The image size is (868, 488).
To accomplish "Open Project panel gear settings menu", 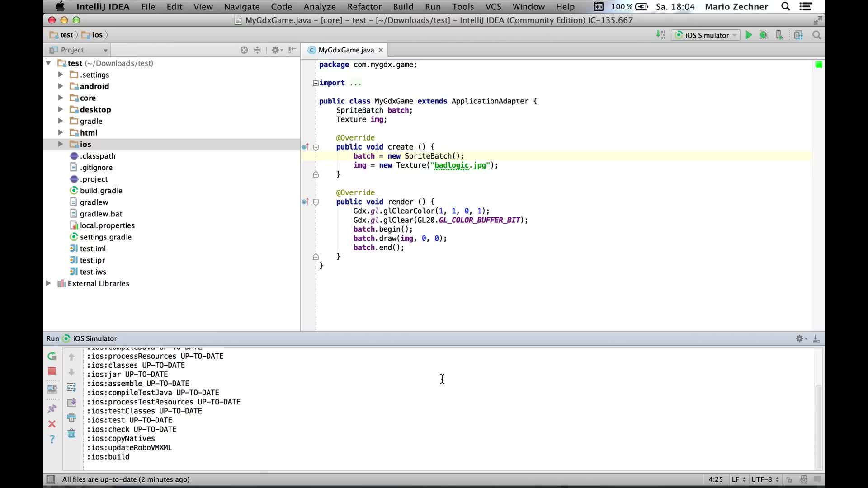I will pos(277,50).
